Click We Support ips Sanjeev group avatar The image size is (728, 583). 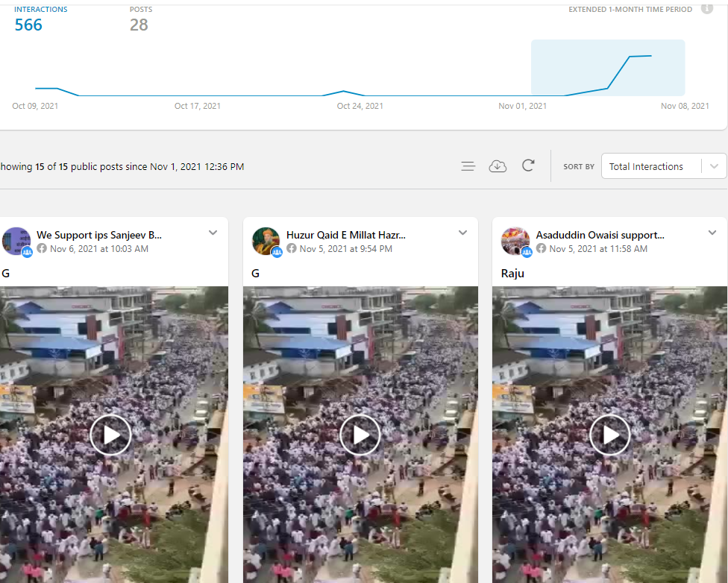[16, 242]
